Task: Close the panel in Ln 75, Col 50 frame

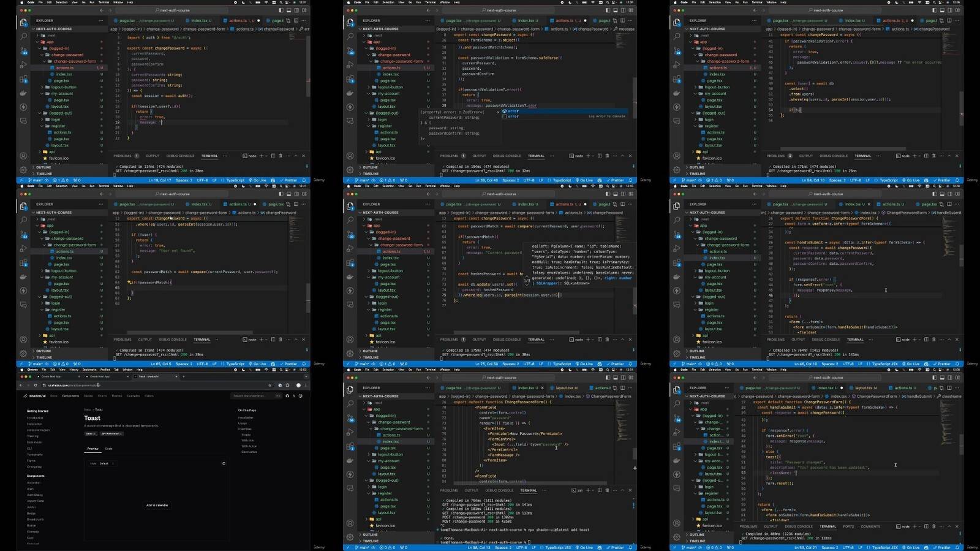Action: 630,340
